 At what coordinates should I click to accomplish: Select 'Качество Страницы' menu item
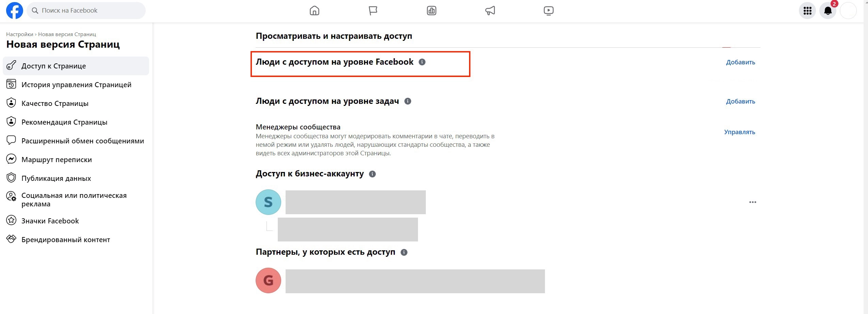pos(76,104)
